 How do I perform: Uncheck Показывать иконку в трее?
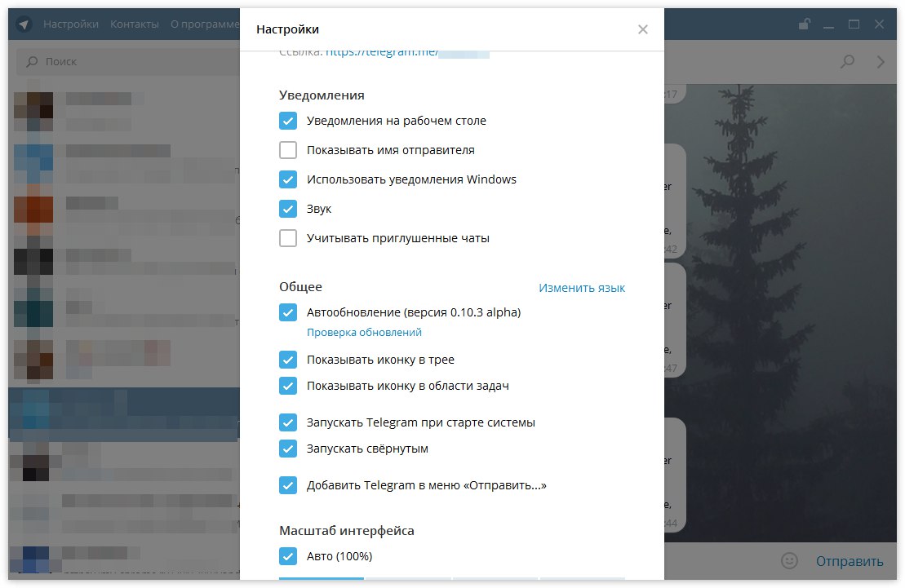pyautogui.click(x=288, y=360)
